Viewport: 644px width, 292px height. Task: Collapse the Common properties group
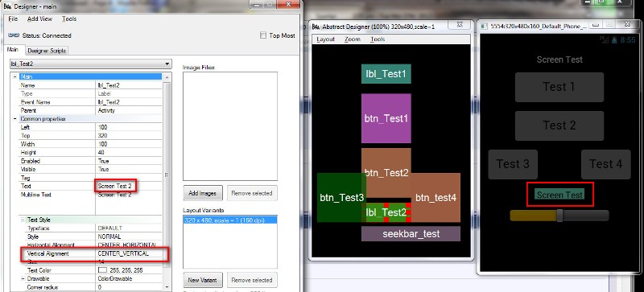pos(15,119)
